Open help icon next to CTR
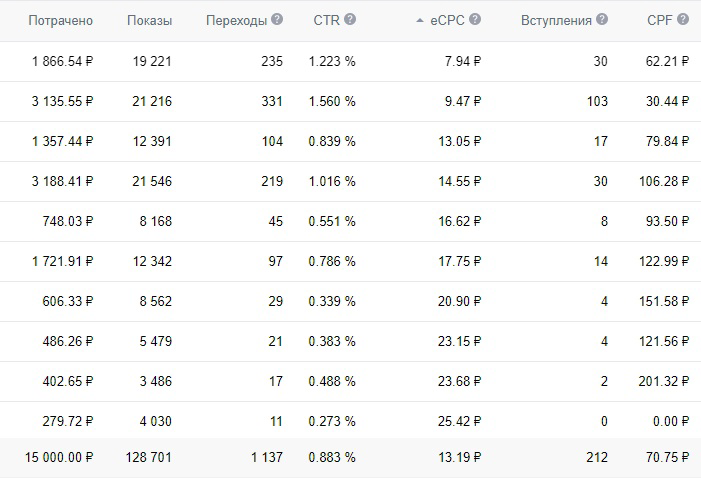The height and width of the screenshot is (478, 701). pyautogui.click(x=350, y=19)
